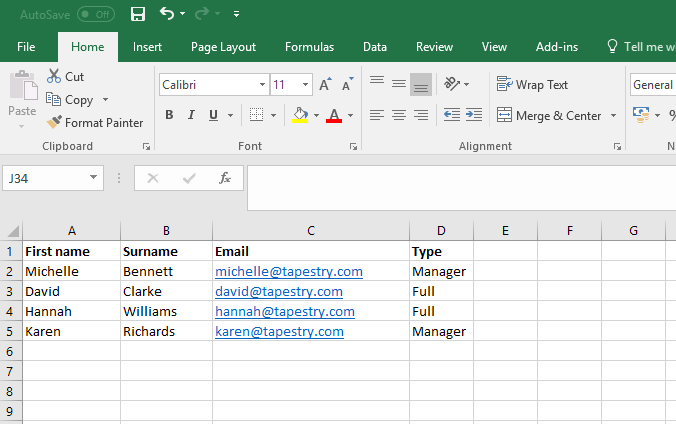Expand the fill color palette arrow
This screenshot has width=676, height=424.
(316, 115)
